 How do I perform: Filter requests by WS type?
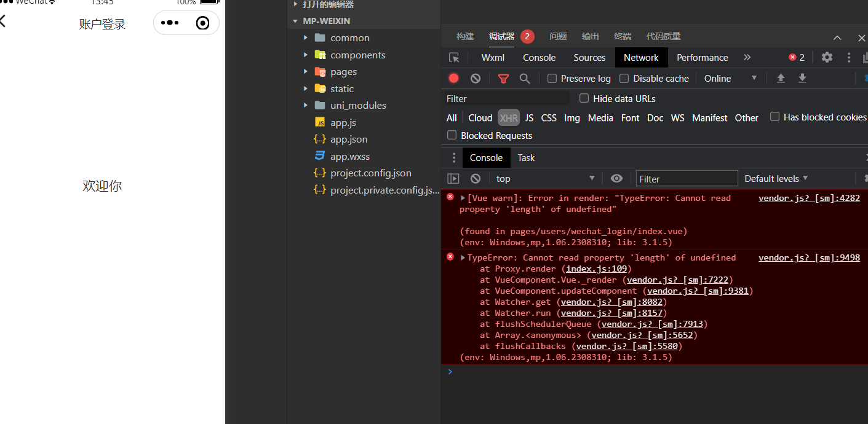click(678, 117)
